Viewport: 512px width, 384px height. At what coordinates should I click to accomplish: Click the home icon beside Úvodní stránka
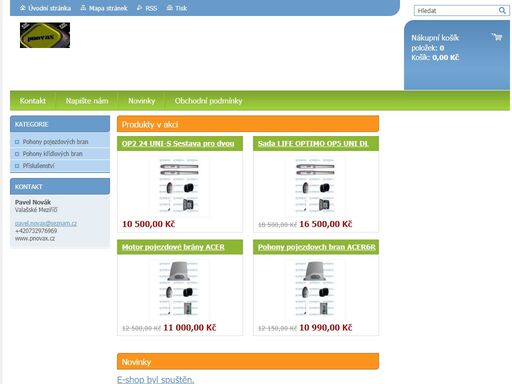(22, 8)
